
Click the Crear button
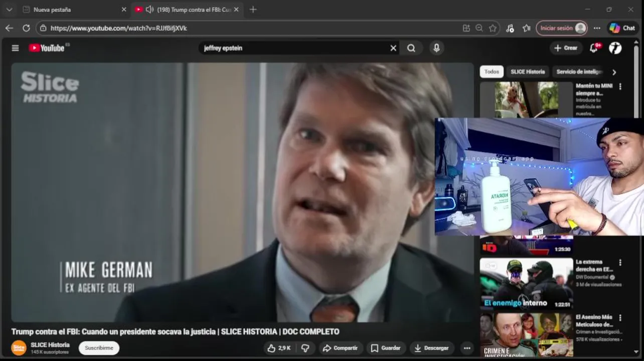click(x=566, y=48)
